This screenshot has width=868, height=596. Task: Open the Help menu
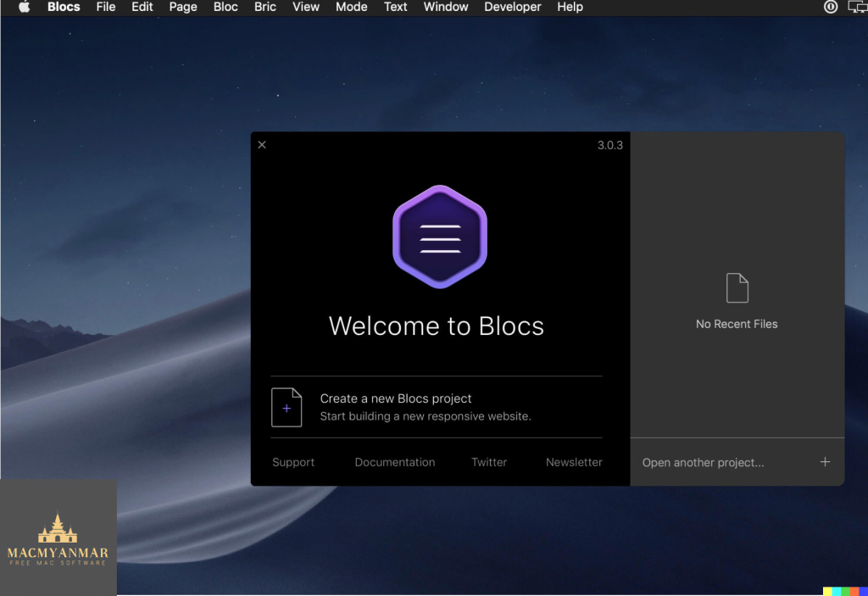pyautogui.click(x=570, y=7)
